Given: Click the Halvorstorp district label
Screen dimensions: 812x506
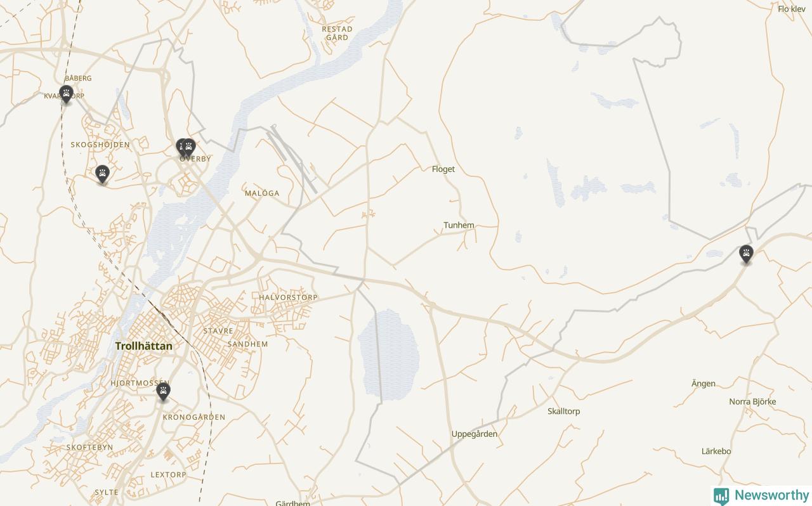Looking at the screenshot, I should (288, 297).
